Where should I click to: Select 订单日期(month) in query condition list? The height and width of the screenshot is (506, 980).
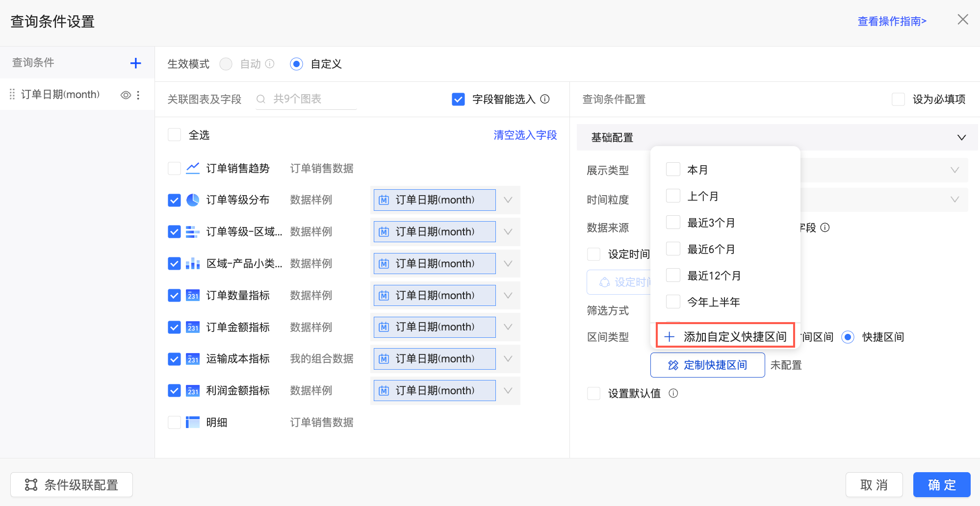pyautogui.click(x=60, y=95)
